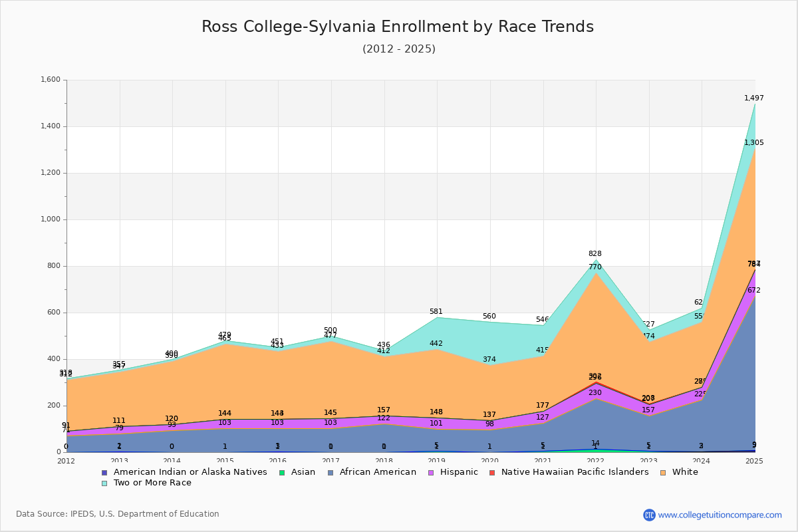This screenshot has width=798, height=532.
Task: Click the 1,600 y-axis label
Action: [x=51, y=80]
